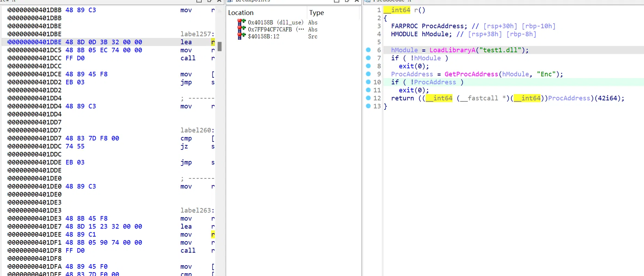The width and height of the screenshot is (644, 276).
Task: Click address 0000000000401DC5 in disassembly
Action: 34,50
